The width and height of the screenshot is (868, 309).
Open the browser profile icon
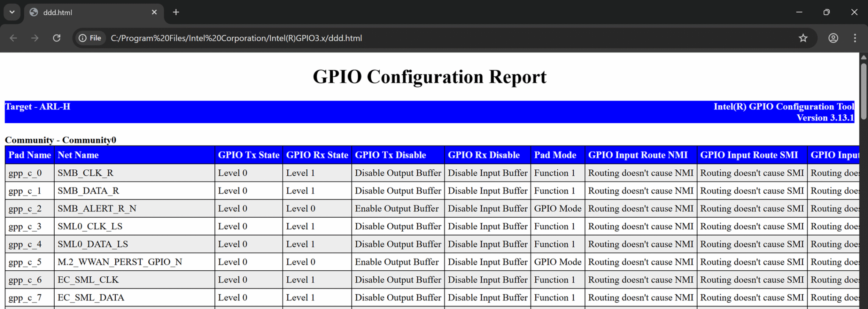(x=833, y=38)
